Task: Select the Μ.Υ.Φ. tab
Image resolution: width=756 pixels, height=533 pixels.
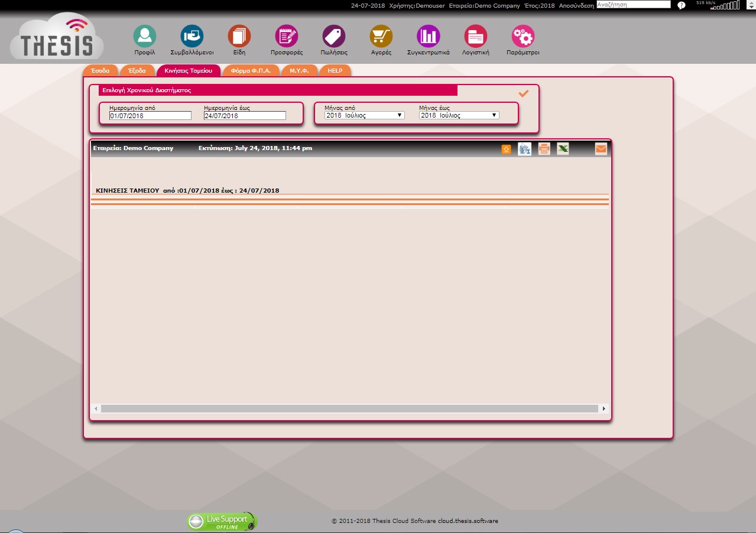Action: (299, 71)
